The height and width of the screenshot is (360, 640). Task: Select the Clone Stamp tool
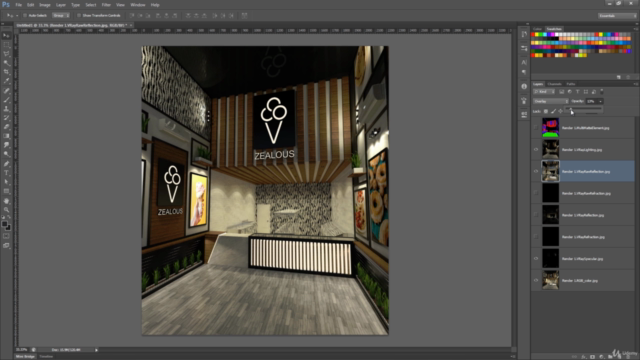[6, 109]
